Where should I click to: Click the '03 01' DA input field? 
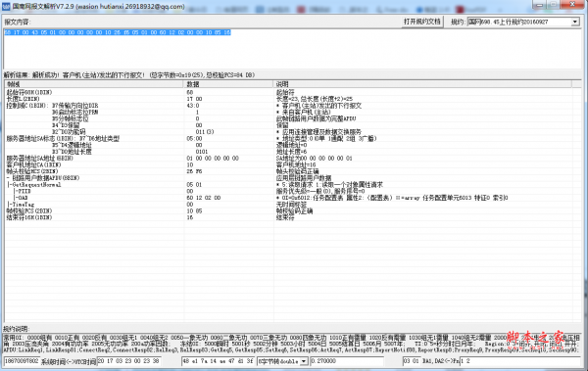click(412, 361)
